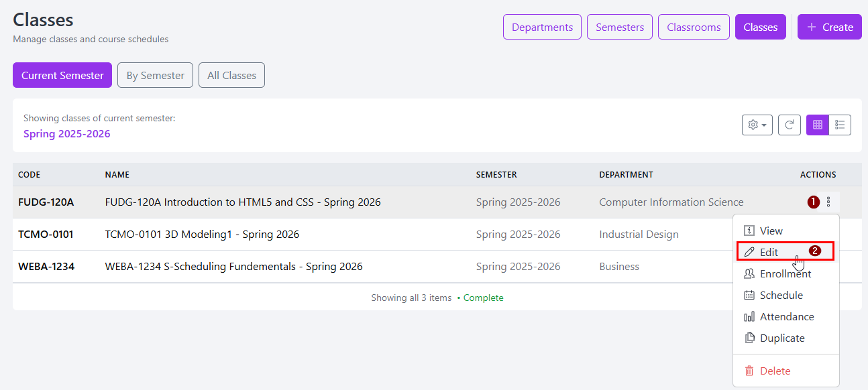Open the gear settings dropdown
The width and height of the screenshot is (868, 390).
point(757,125)
